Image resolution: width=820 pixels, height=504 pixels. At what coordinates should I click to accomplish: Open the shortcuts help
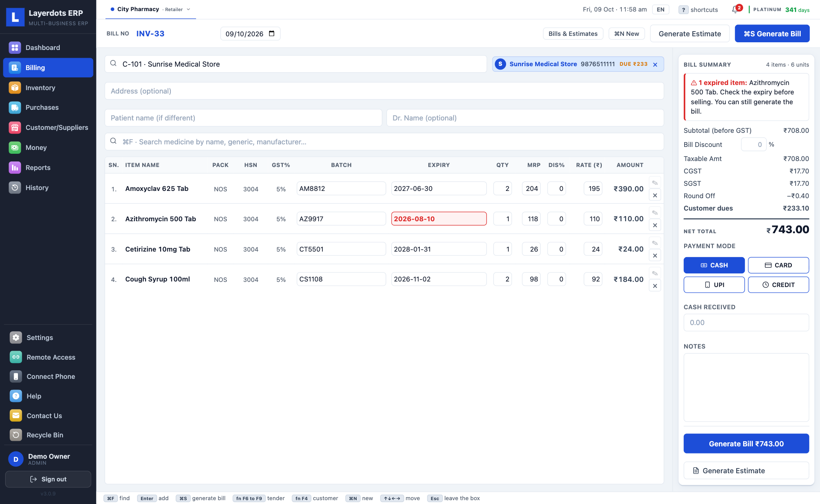point(698,9)
